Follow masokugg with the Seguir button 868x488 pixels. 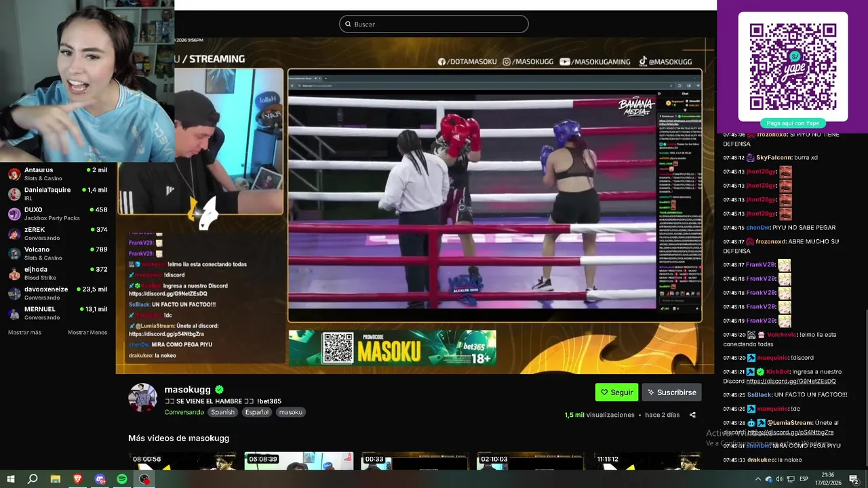tap(616, 392)
